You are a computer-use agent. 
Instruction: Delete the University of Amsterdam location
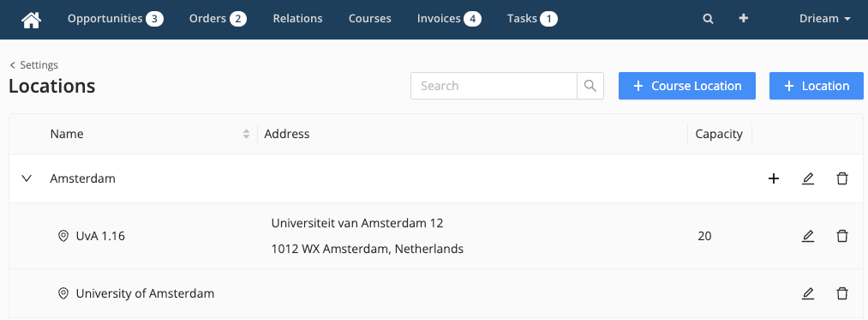click(x=842, y=293)
